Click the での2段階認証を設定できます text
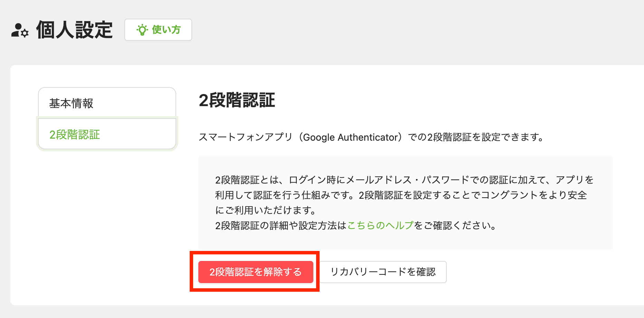The image size is (644, 318). coord(475,138)
